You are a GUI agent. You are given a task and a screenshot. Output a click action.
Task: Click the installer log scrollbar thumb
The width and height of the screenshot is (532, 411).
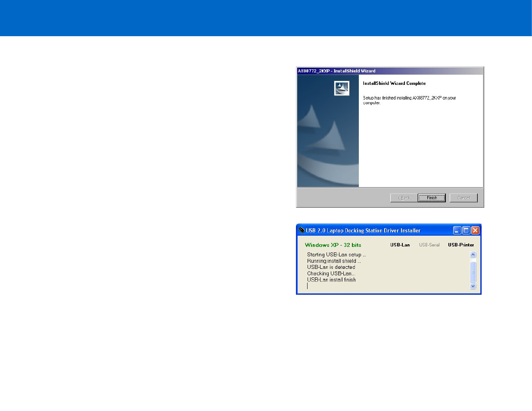473,272
